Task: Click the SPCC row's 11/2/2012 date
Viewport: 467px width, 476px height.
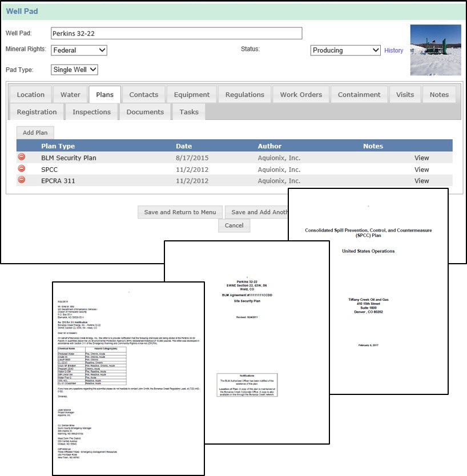Action: (192, 170)
